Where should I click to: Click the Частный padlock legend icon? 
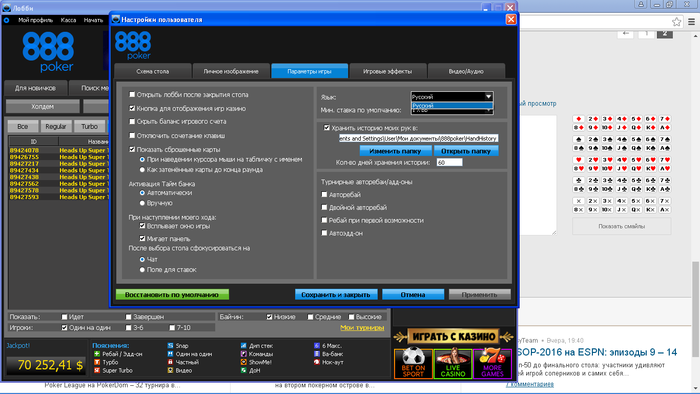click(x=170, y=362)
